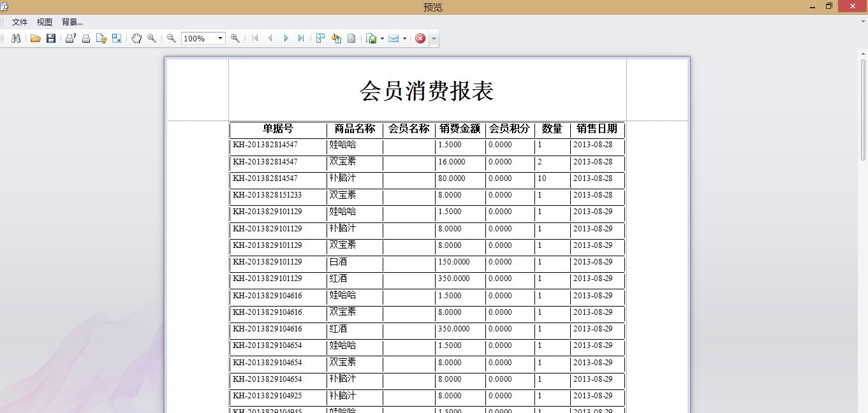
Task: Click the quick Print printer icon
Action: click(x=86, y=38)
